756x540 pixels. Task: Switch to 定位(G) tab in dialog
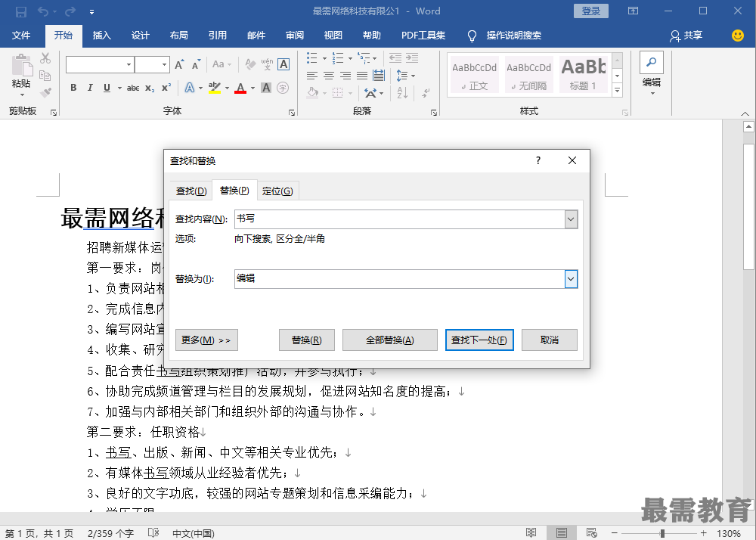[x=277, y=191]
